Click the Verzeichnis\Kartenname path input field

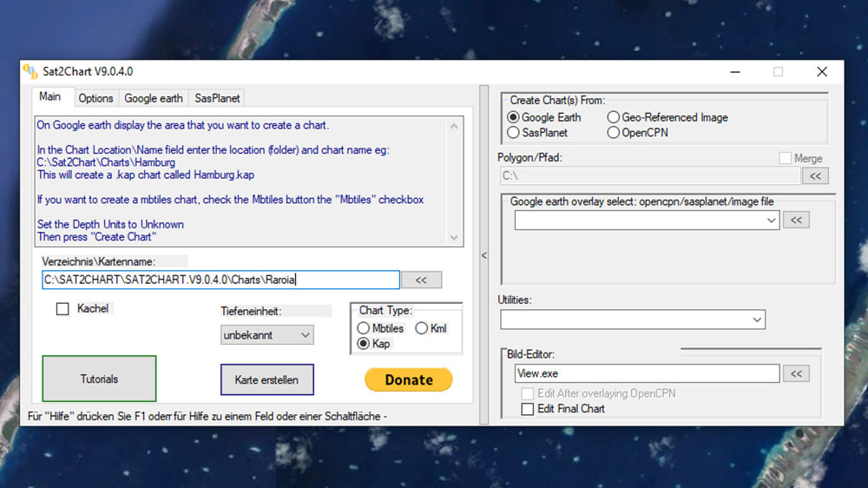(x=220, y=280)
